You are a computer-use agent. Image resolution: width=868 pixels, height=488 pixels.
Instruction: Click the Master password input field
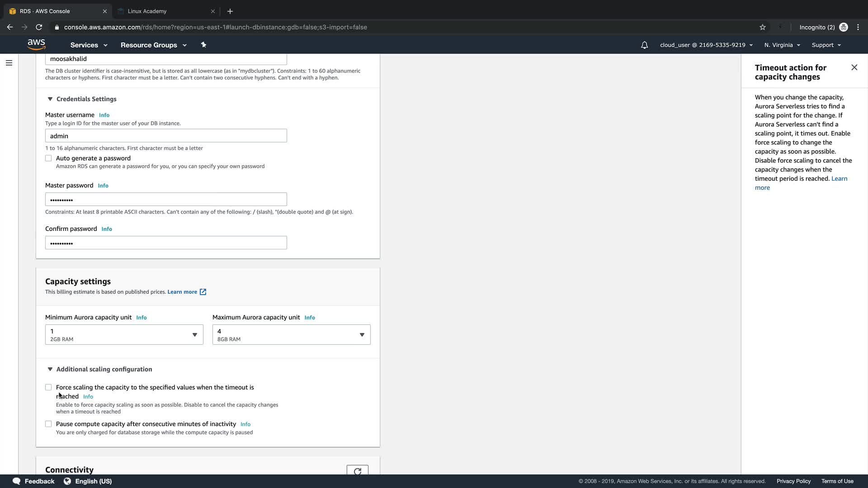point(166,199)
